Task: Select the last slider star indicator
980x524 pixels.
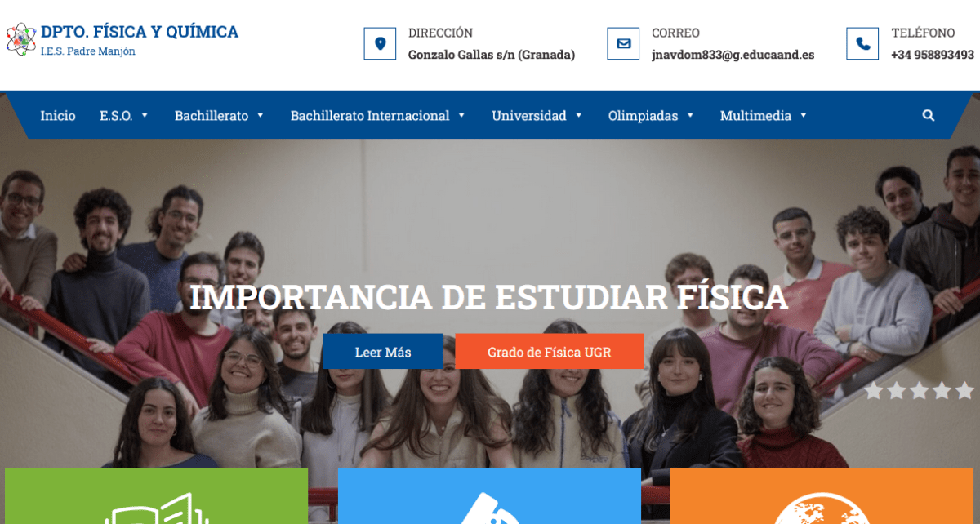Action: [964, 391]
